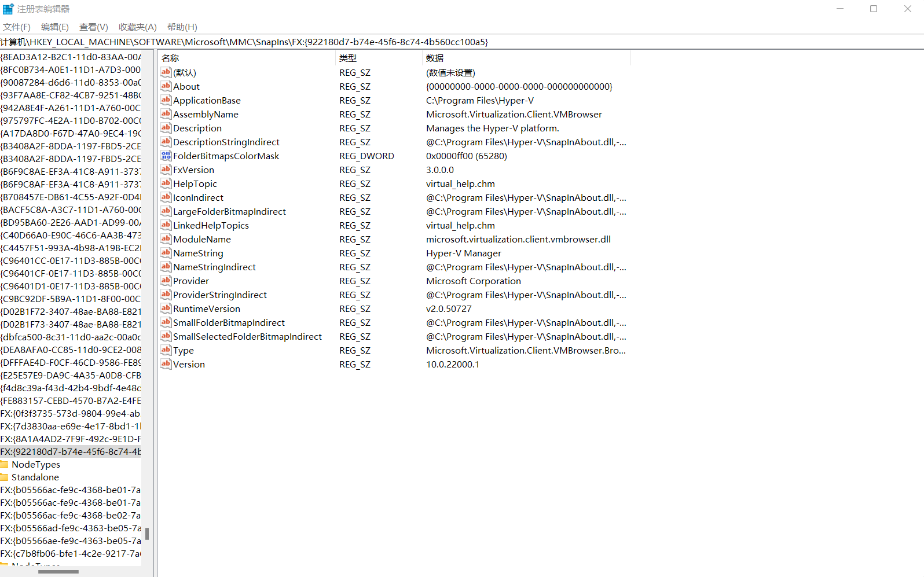Click the string icon beside FxVersion
Viewport: 924px width, 577px height.
(166, 170)
